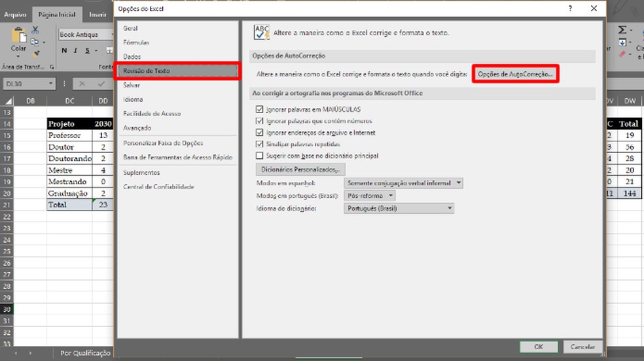Open Dicionários Personalizados button
Image resolution: width=644 pixels, height=361 pixels.
pos(300,169)
